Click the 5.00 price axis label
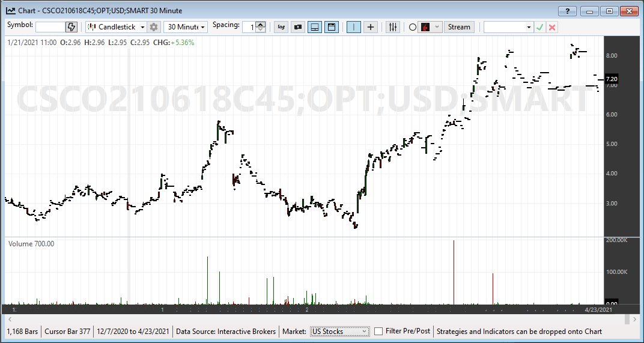644x343 pixels. (612, 144)
